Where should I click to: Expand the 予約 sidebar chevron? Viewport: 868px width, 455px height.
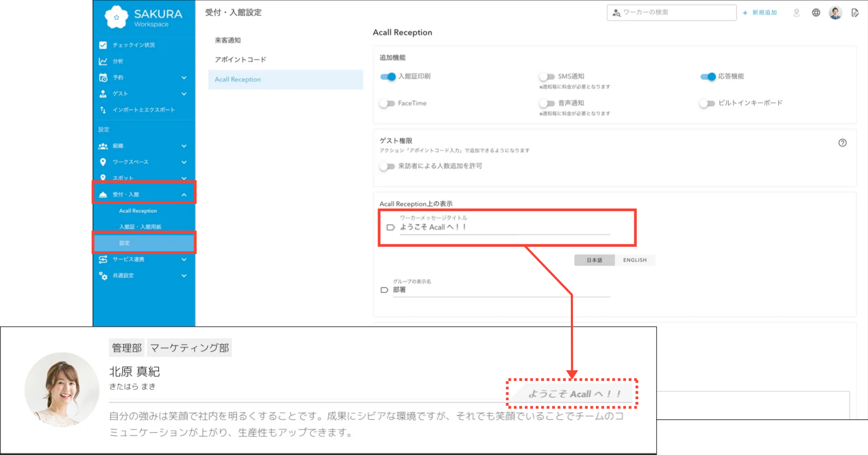click(184, 78)
